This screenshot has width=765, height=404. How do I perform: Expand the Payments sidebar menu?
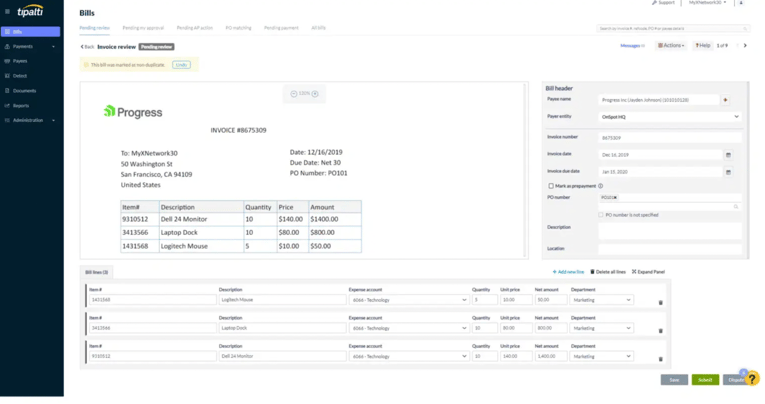31,46
